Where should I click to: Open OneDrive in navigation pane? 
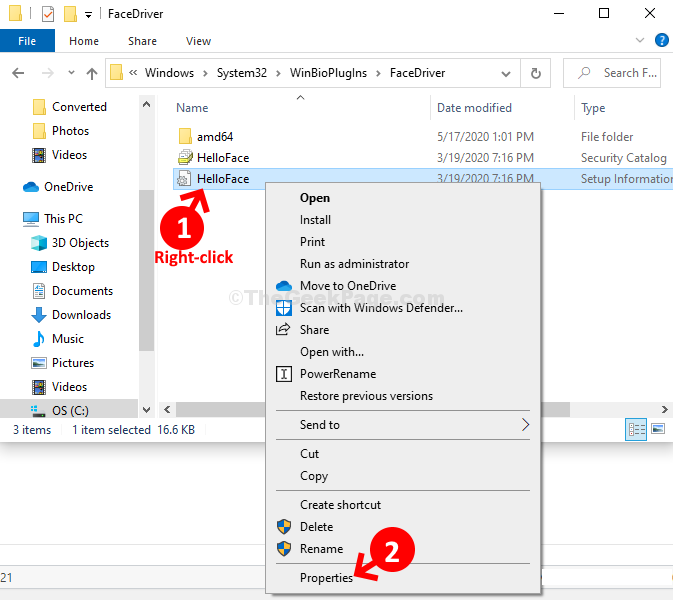(x=58, y=187)
